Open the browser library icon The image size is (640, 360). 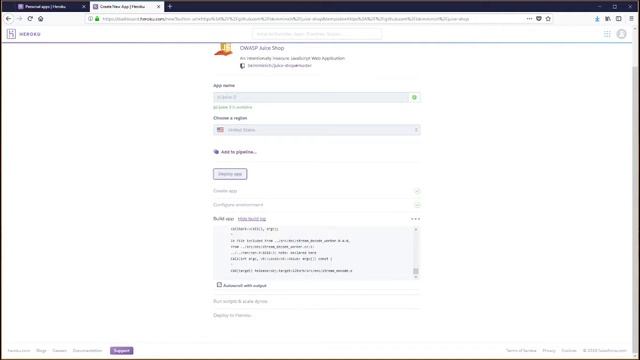(x=608, y=19)
